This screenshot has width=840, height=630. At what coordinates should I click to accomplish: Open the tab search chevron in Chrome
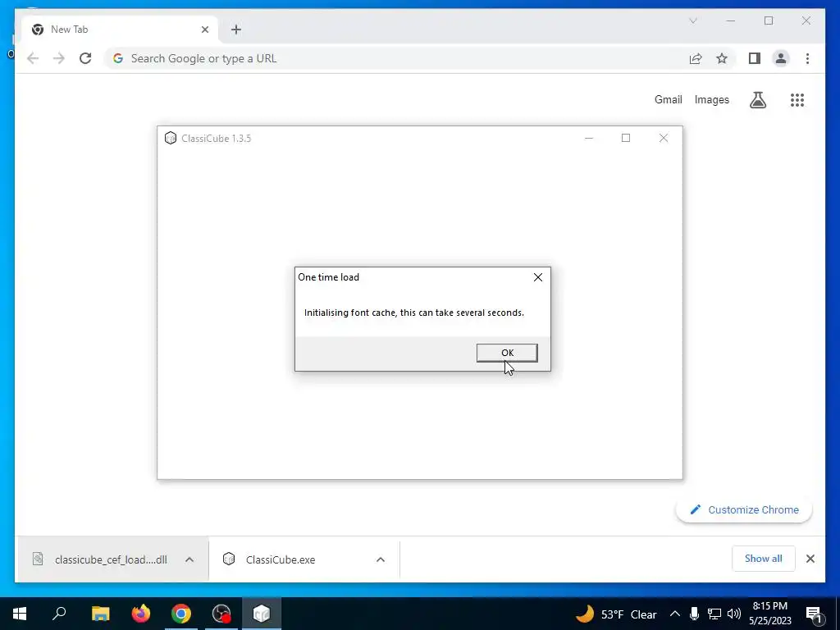692,21
